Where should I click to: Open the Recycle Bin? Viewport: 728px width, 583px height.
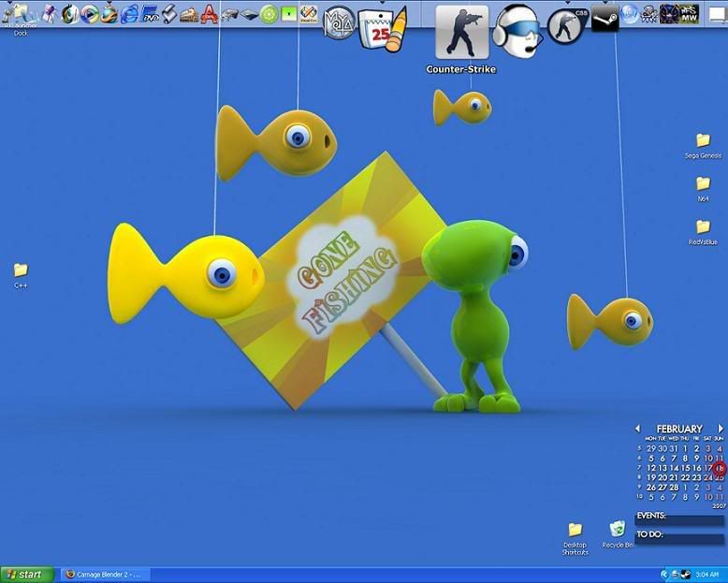coord(618,534)
